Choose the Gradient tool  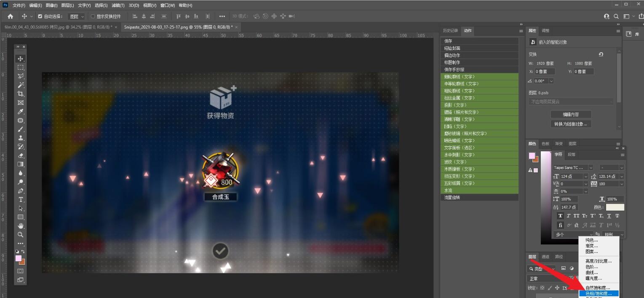coord(21,164)
